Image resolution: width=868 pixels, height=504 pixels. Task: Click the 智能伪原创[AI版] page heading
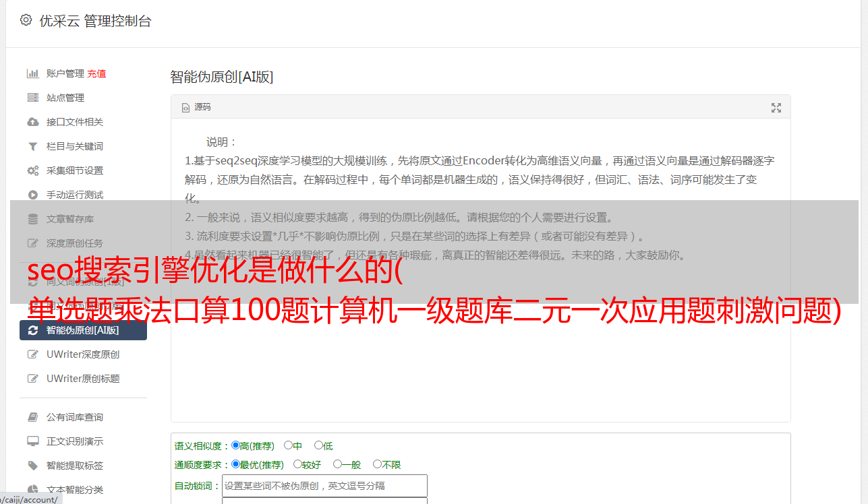[x=221, y=77]
